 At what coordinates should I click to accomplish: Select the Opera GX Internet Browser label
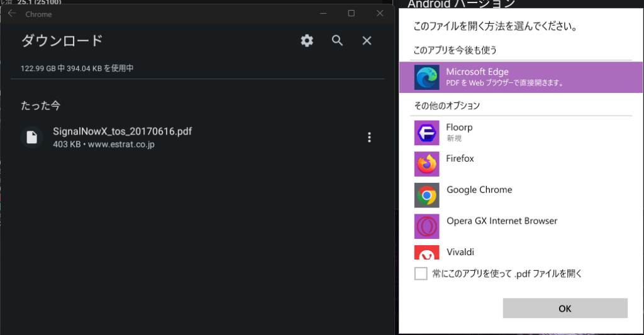[502, 221]
